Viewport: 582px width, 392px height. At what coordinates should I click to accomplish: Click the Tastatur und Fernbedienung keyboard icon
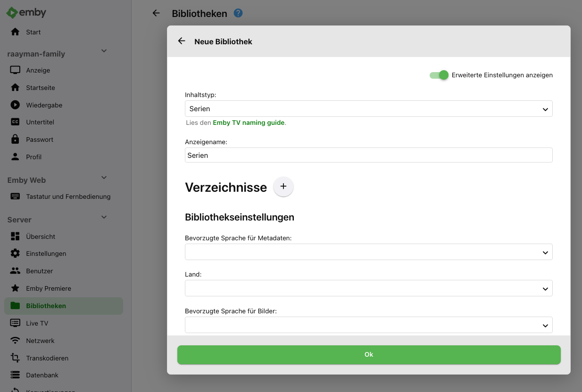(15, 196)
